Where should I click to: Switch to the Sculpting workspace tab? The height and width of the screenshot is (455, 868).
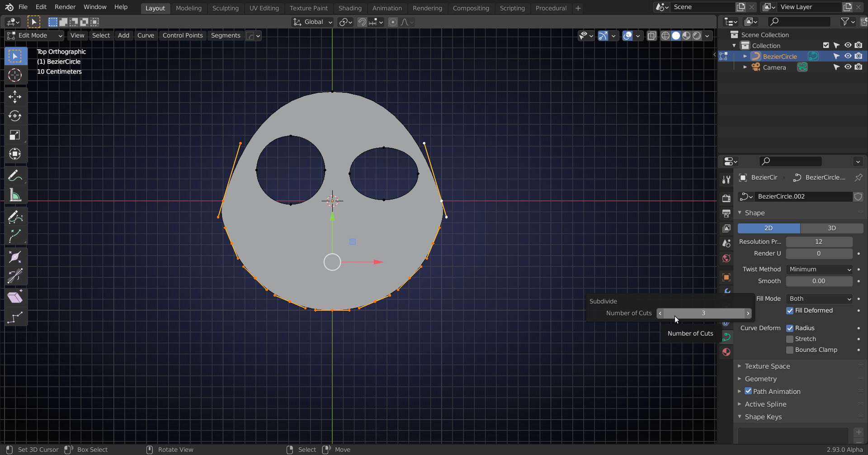225,8
